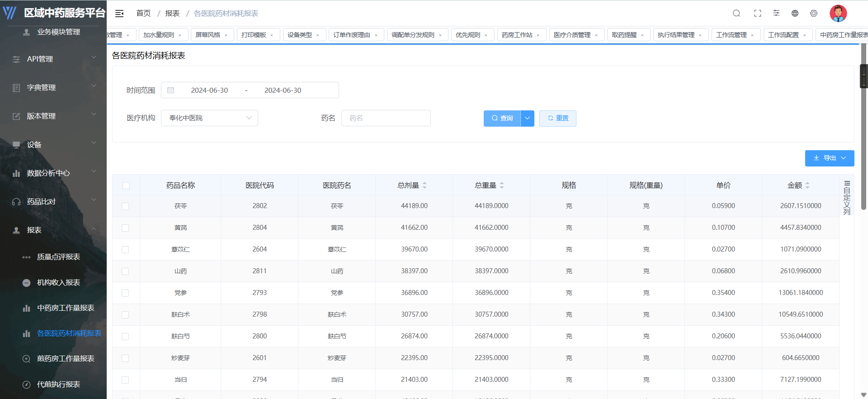Expand 字典管理 sidebar menu
Screen dimensions: 868x399
coord(53,87)
